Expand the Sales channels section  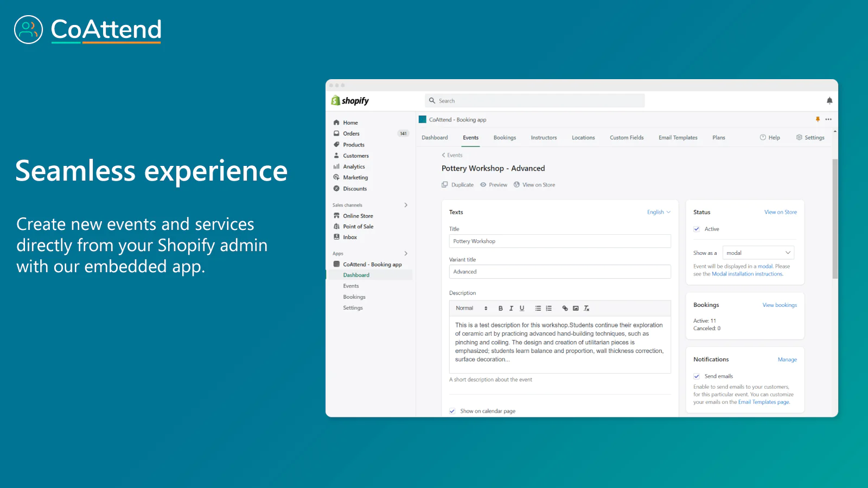[406, 205]
